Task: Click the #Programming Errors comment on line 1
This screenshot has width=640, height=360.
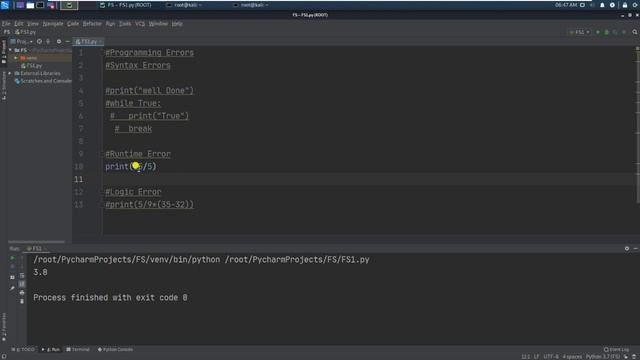Action: tap(149, 53)
